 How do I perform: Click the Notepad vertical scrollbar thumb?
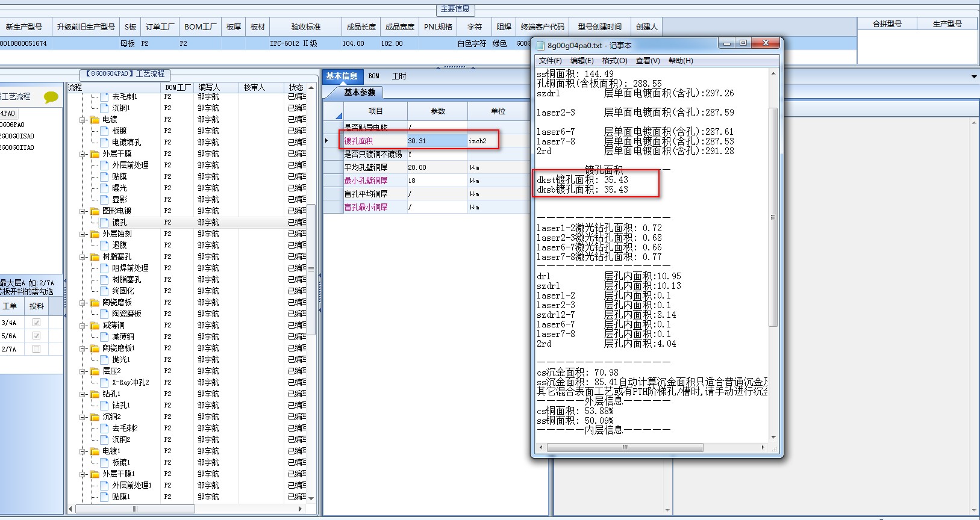tap(773, 217)
